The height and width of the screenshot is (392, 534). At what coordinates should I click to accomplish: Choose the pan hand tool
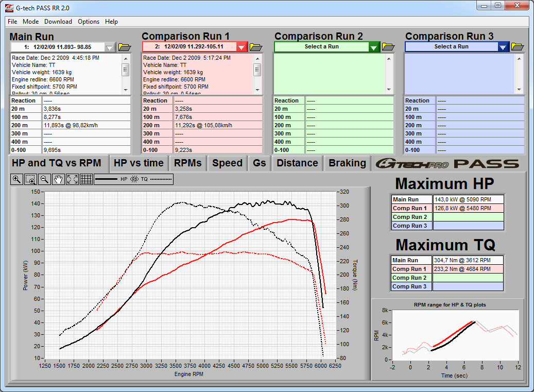(58, 179)
